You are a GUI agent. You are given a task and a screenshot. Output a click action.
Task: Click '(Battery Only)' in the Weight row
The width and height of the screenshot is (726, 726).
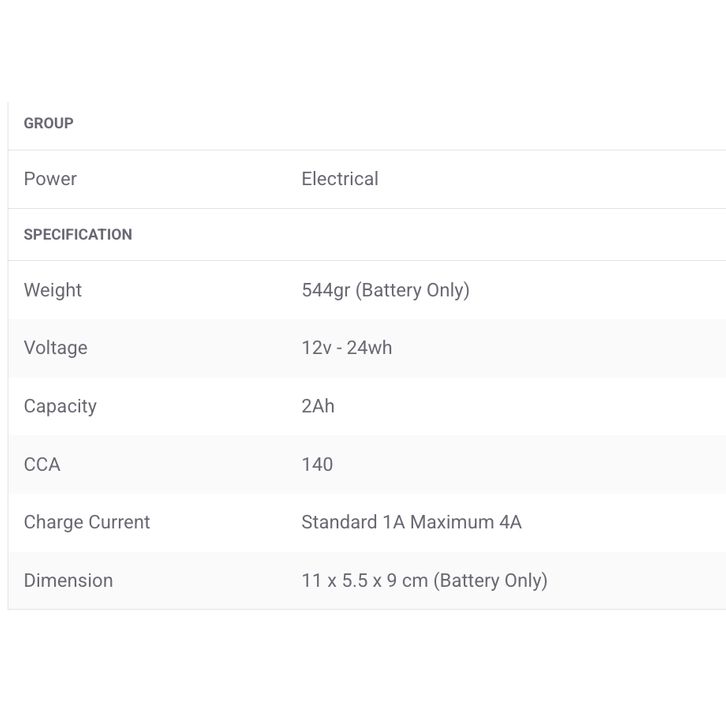[413, 290]
